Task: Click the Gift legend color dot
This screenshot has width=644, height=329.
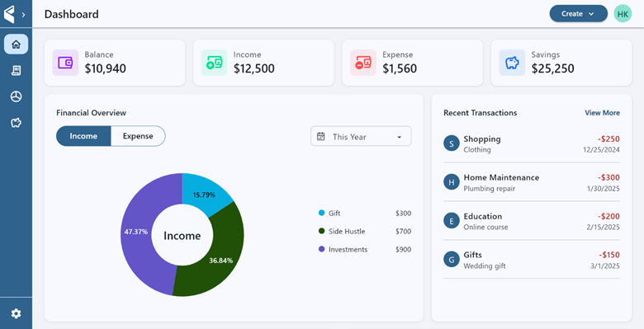Action: pos(322,213)
